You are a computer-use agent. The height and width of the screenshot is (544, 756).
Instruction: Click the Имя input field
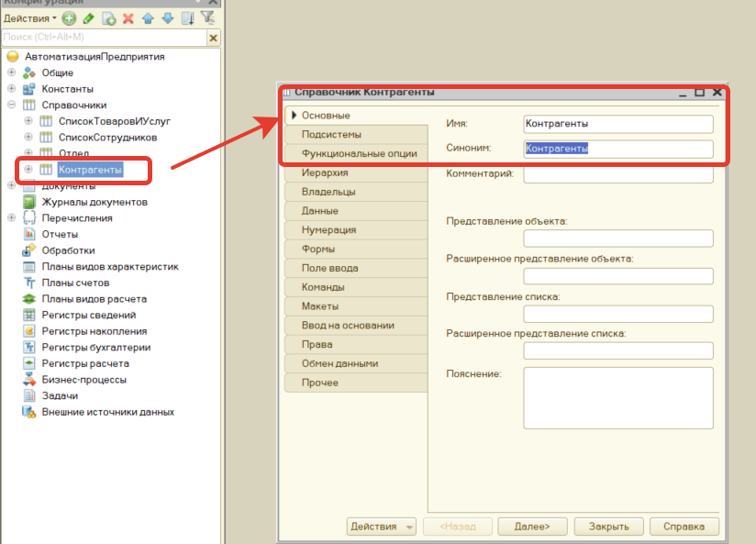(618, 124)
